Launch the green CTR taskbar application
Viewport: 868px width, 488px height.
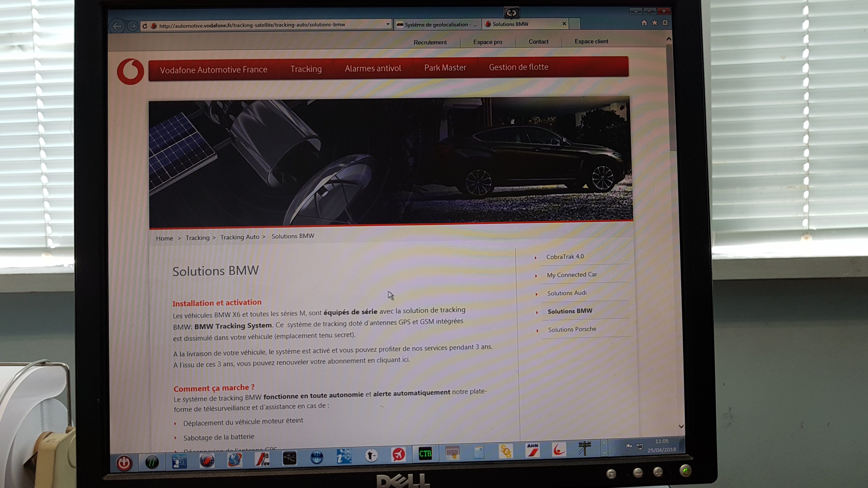425,453
